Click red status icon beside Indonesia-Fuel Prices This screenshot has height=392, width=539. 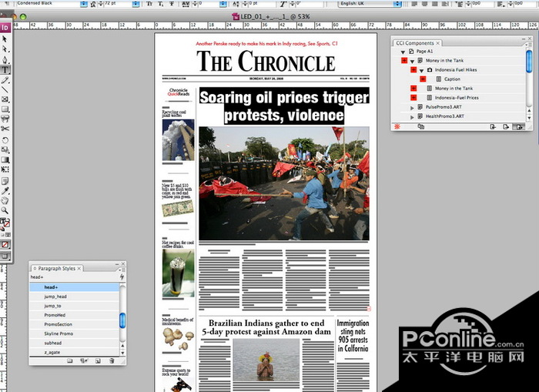tap(413, 98)
